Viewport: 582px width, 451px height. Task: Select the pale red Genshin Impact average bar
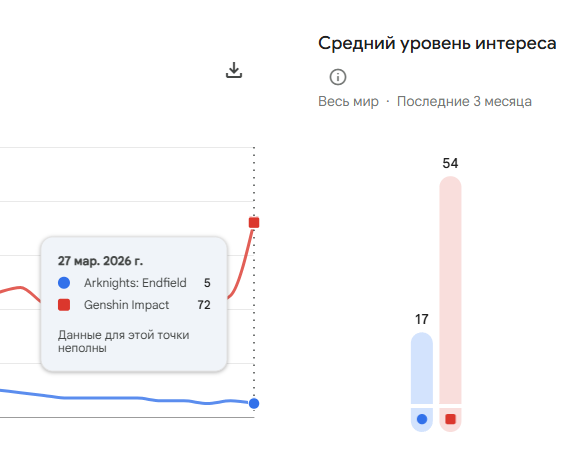point(450,290)
